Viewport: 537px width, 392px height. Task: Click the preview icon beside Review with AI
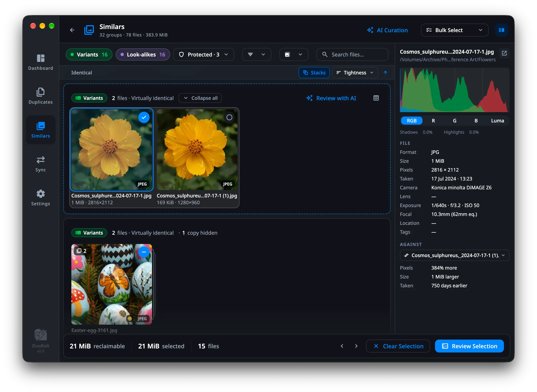tap(376, 98)
